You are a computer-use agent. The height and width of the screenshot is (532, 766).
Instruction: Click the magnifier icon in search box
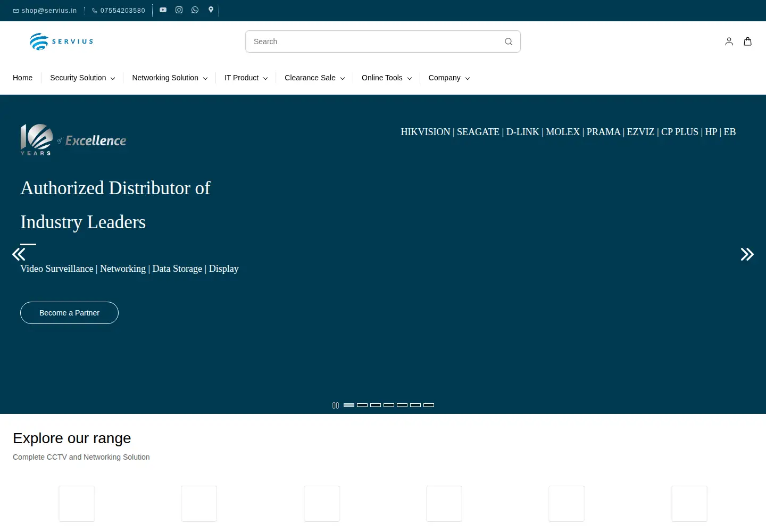click(509, 41)
